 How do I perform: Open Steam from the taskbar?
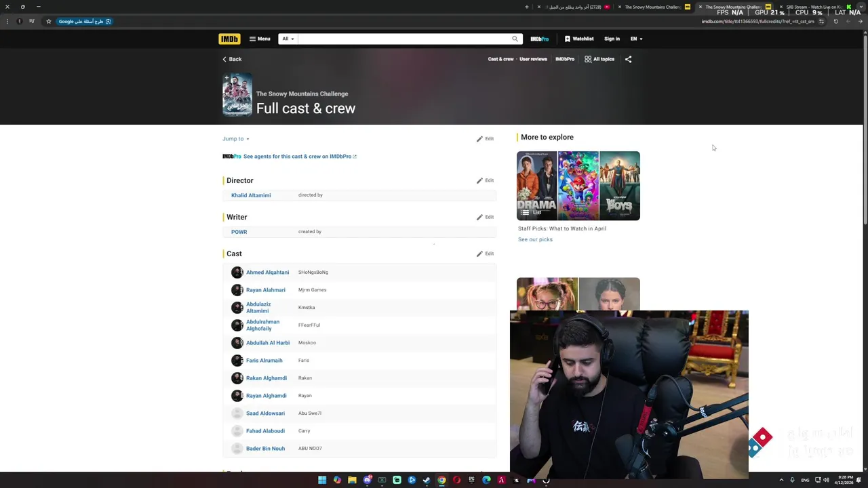click(x=427, y=481)
